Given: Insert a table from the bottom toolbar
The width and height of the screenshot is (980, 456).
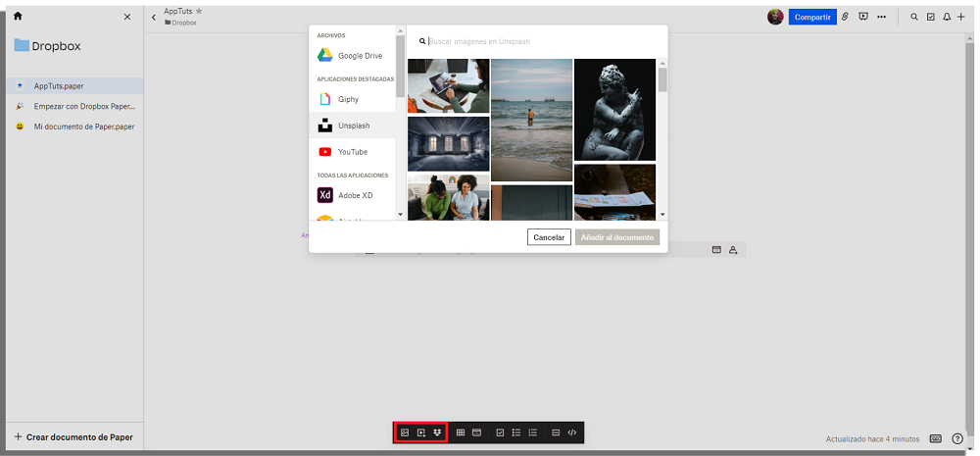Looking at the screenshot, I should (x=461, y=432).
